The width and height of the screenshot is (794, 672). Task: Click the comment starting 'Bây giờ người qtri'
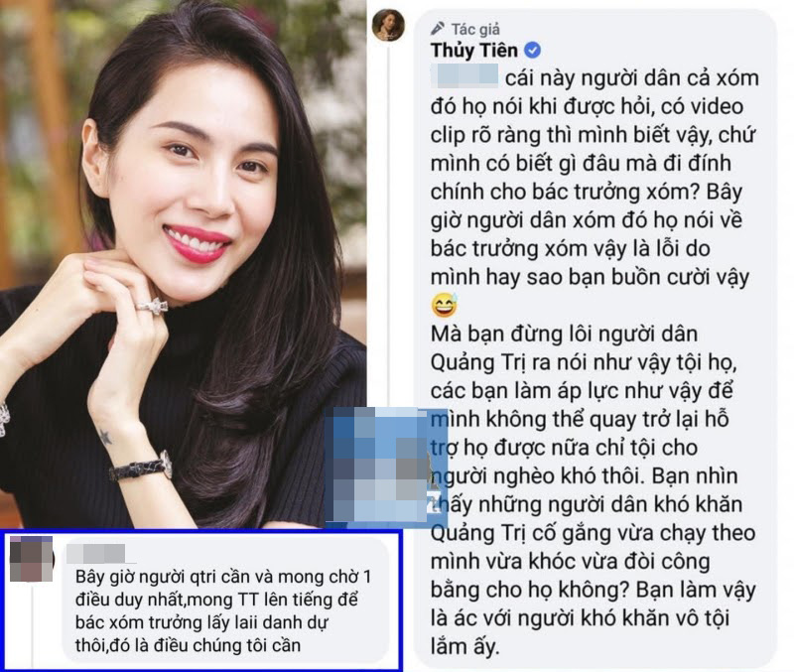[x=223, y=610]
